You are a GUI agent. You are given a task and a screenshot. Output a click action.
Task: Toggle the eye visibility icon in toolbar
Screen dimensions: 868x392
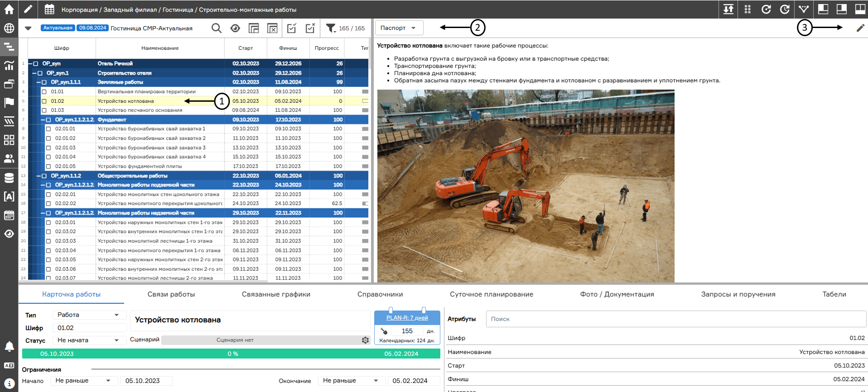point(235,28)
